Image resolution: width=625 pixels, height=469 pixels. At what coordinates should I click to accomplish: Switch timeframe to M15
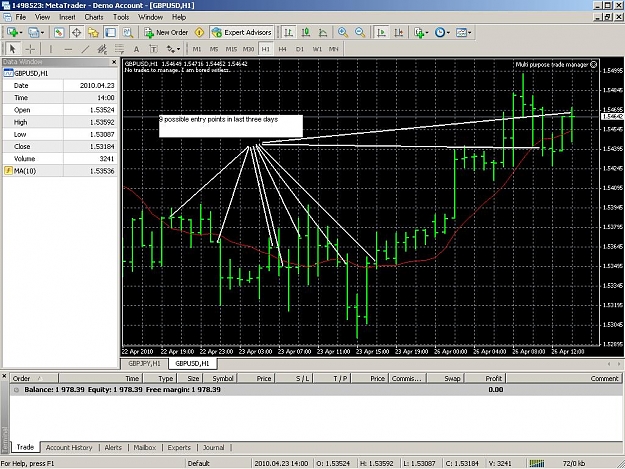pos(231,49)
